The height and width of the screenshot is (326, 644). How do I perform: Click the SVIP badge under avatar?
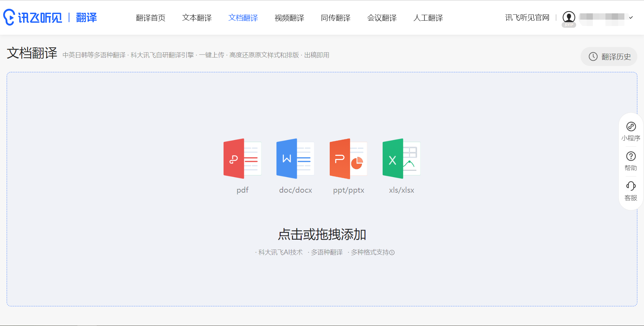tap(569, 25)
